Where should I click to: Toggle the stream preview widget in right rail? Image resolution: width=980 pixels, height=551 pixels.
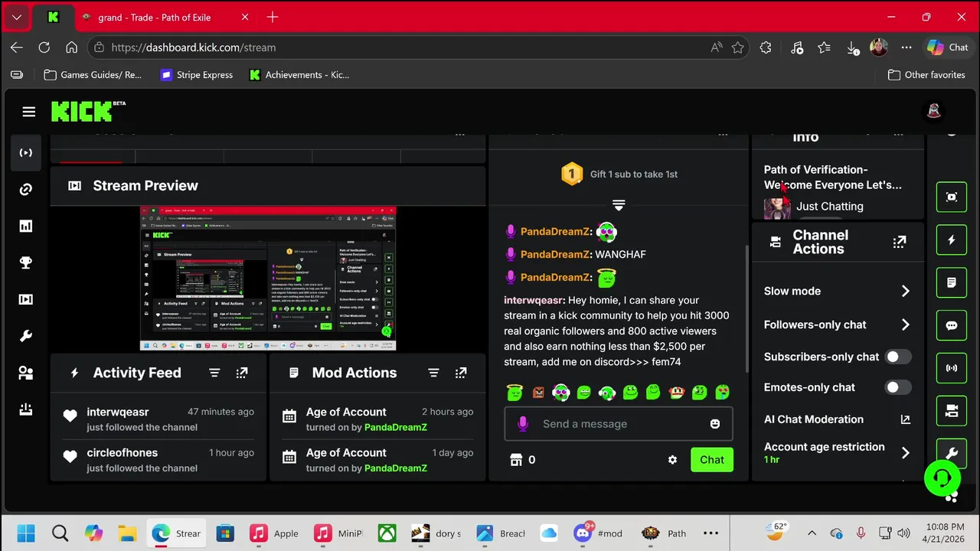pos(952,197)
